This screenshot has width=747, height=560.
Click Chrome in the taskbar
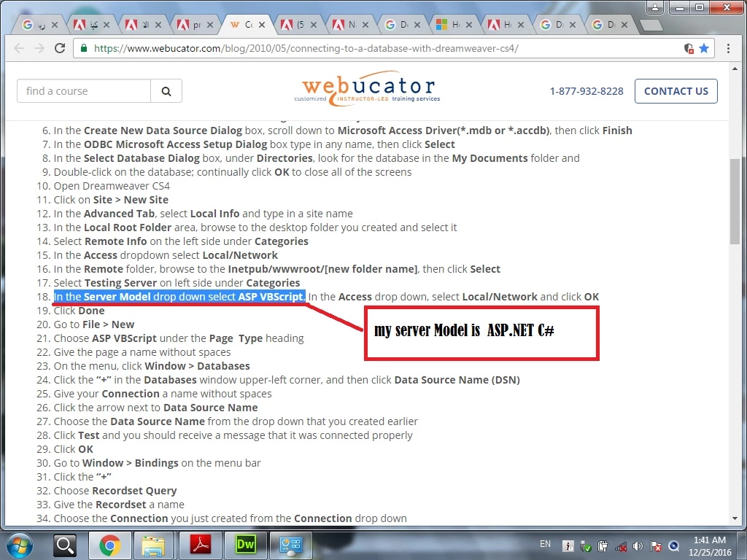[x=110, y=545]
